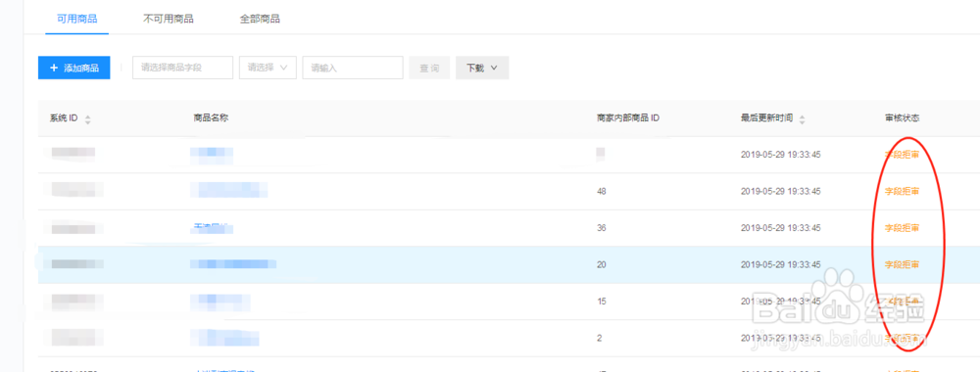
Task: Click update time in row with ID 48
Action: click(x=781, y=191)
